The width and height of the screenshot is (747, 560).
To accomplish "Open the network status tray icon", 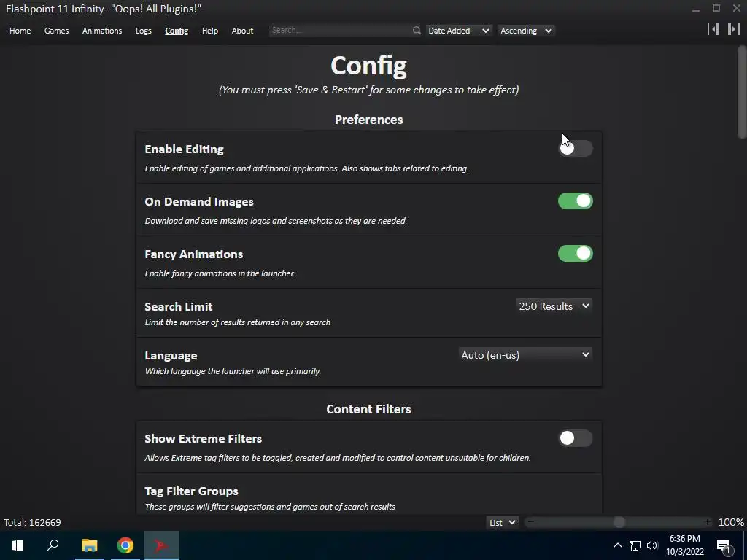I will [x=635, y=545].
